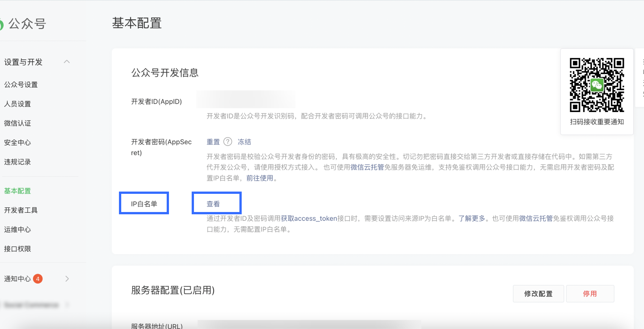Click the 基本配置 page heading
This screenshot has width=644, height=329.
pos(137,23)
